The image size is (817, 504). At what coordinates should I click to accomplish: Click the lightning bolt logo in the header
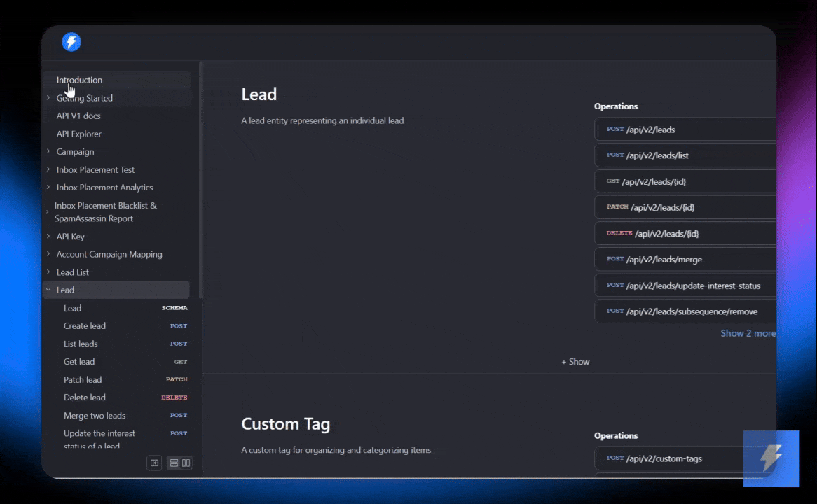coord(71,42)
